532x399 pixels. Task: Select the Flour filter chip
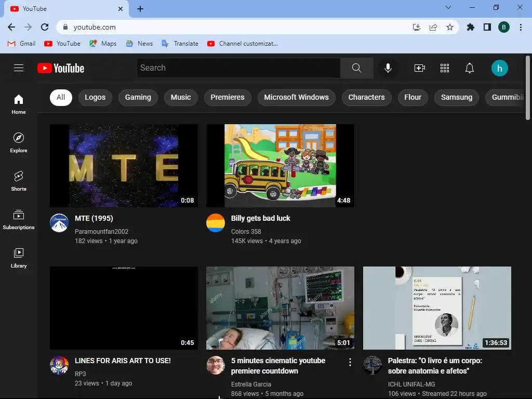[x=413, y=97]
